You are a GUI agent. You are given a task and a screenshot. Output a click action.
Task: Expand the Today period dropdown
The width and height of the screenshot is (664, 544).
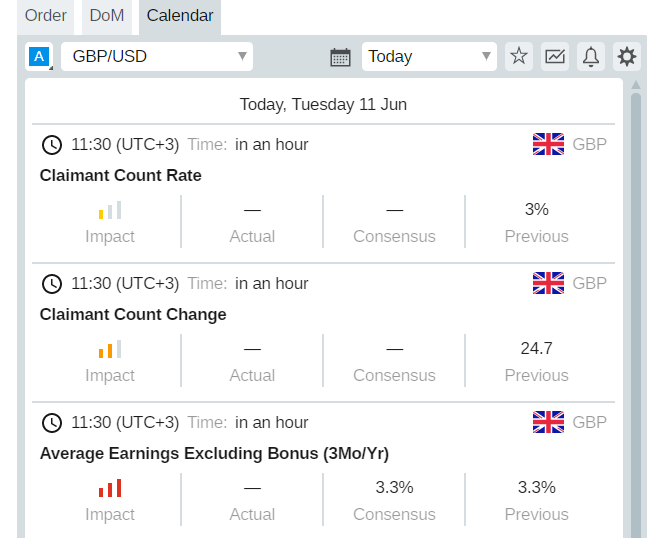coord(429,56)
